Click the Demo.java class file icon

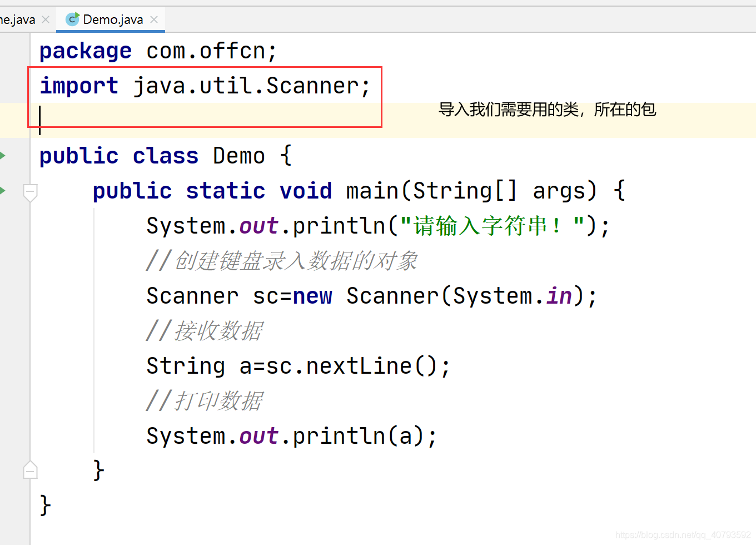(x=72, y=19)
